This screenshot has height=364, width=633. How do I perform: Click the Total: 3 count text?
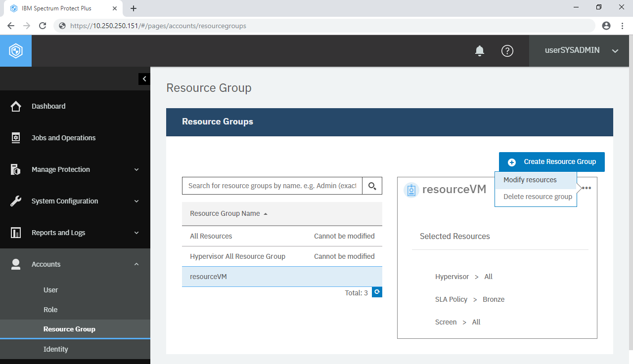tap(357, 293)
